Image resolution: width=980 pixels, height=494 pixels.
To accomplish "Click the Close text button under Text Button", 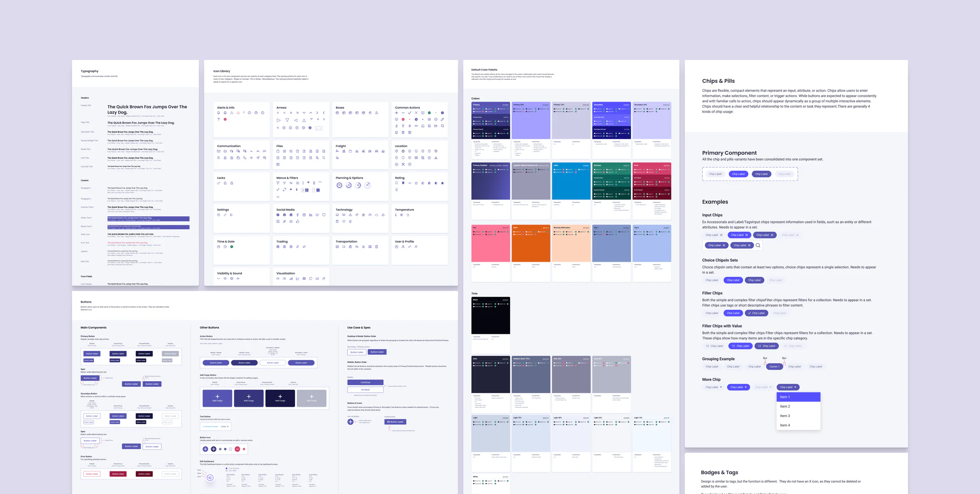I will click(x=224, y=426).
